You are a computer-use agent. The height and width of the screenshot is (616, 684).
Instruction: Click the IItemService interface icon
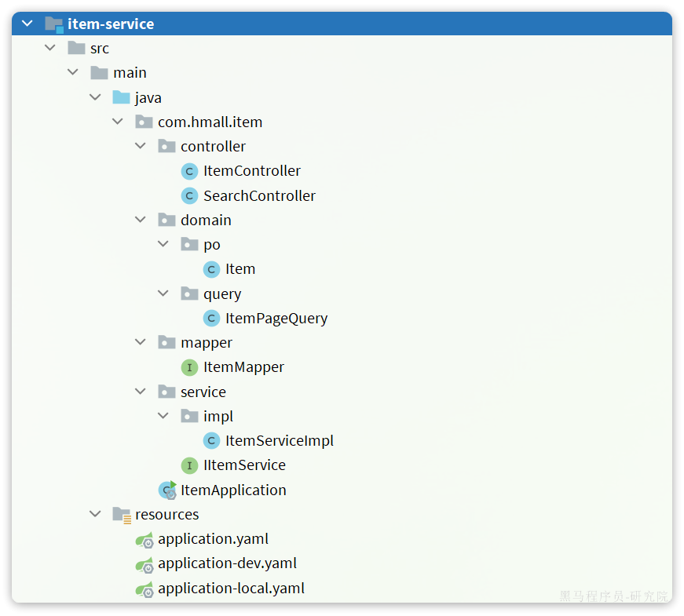189,465
